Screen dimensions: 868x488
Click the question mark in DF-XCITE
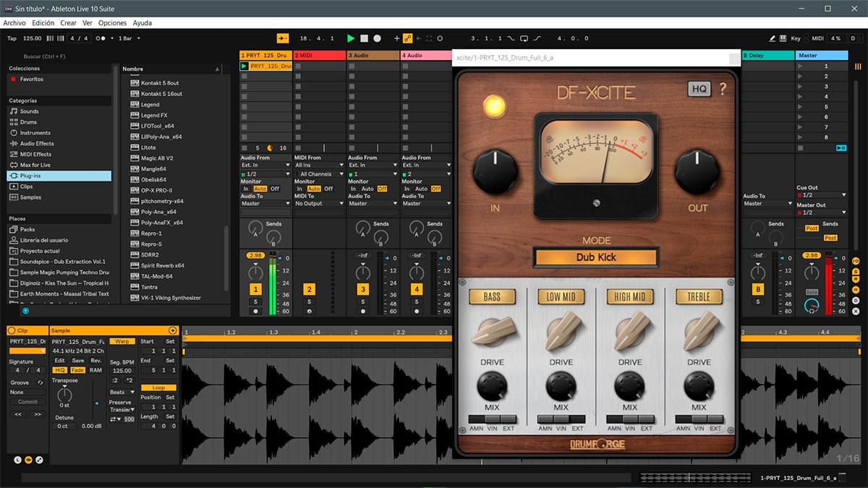722,89
